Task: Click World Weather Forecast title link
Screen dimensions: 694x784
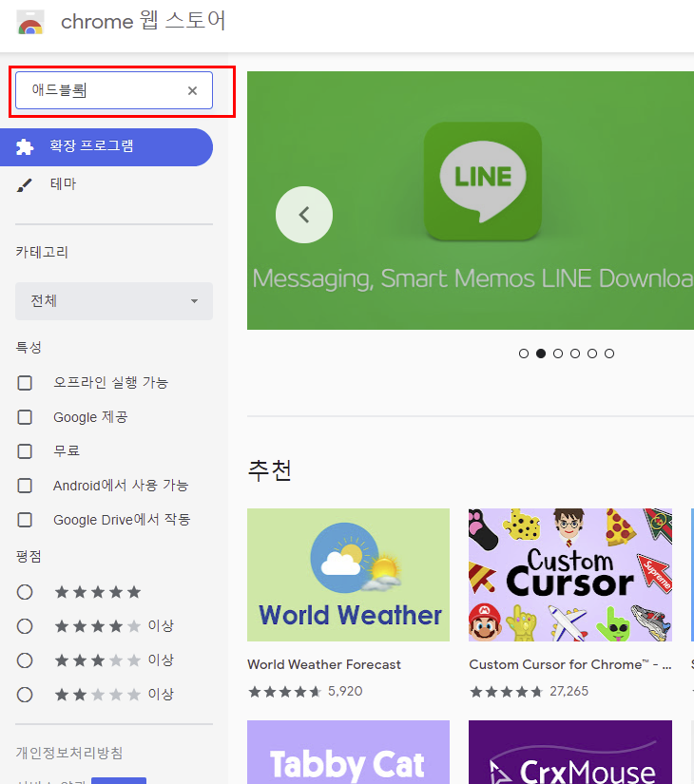Action: click(324, 664)
